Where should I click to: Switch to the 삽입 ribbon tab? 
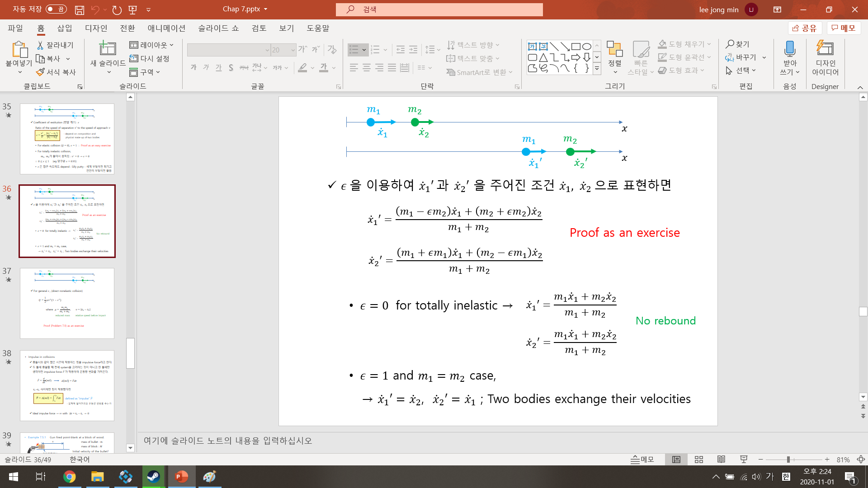(x=64, y=28)
